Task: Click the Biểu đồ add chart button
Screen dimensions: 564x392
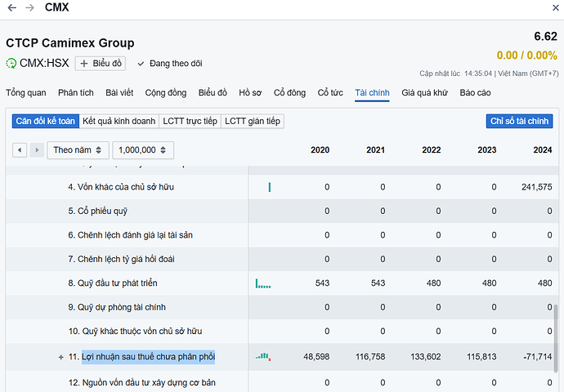Action: click(100, 64)
